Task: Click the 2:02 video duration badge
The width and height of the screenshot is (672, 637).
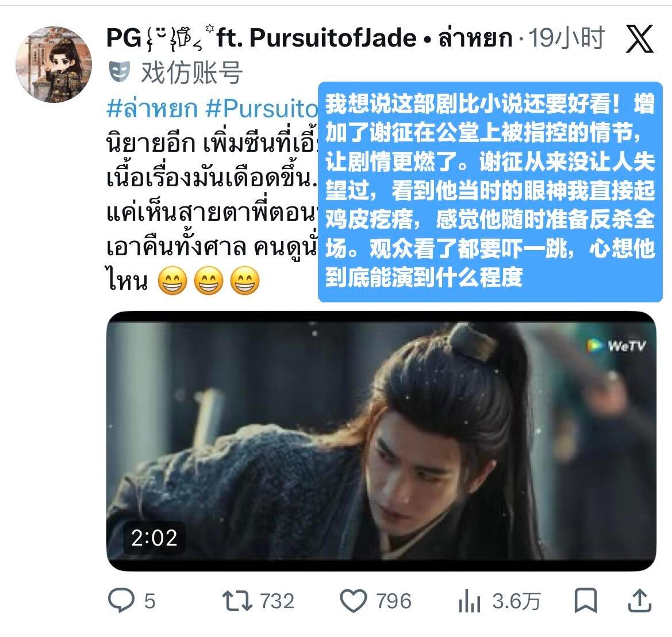Action: click(154, 538)
